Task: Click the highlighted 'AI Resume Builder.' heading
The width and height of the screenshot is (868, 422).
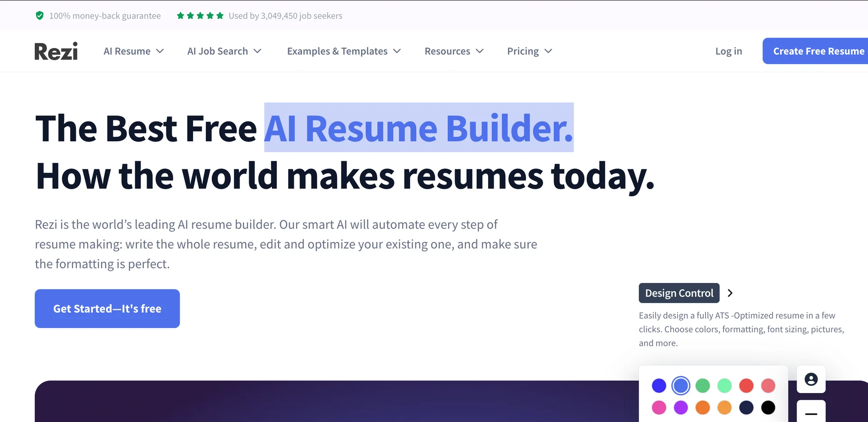Action: click(x=419, y=128)
